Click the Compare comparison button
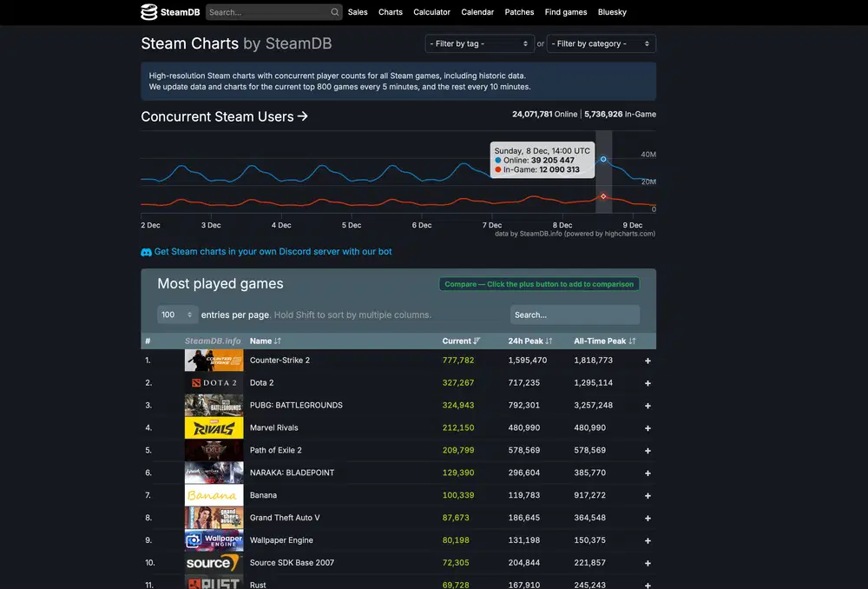Image resolution: width=868 pixels, height=589 pixels. pyautogui.click(x=539, y=284)
